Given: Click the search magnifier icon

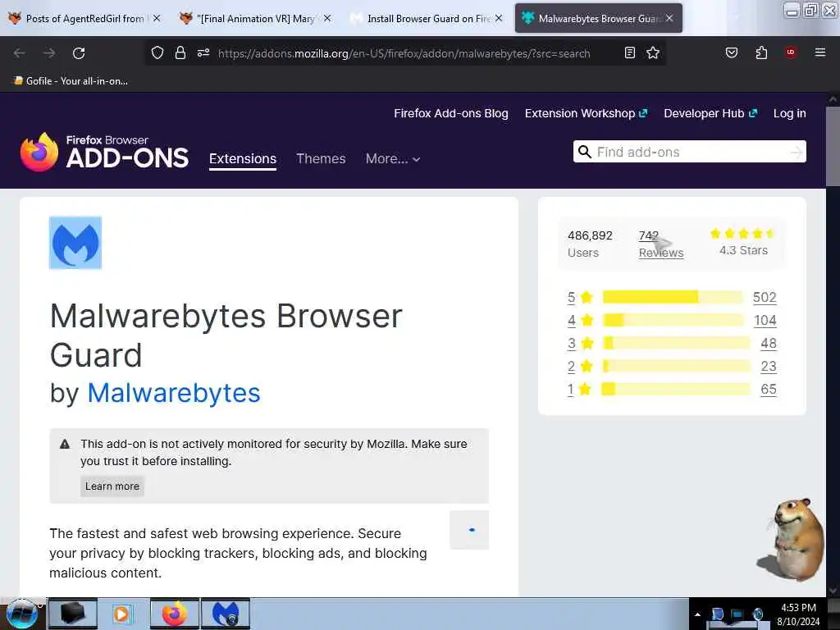Looking at the screenshot, I should tap(585, 152).
